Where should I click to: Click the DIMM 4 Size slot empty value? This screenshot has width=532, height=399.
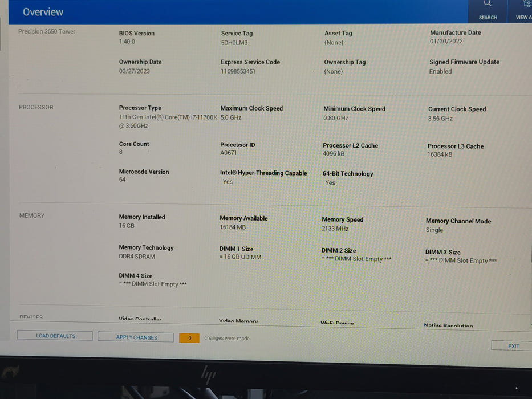point(153,284)
